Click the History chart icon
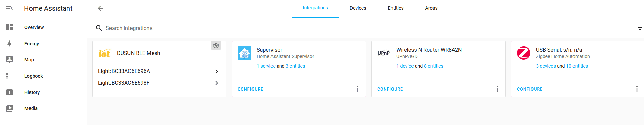The image size is (644, 125). [9, 92]
